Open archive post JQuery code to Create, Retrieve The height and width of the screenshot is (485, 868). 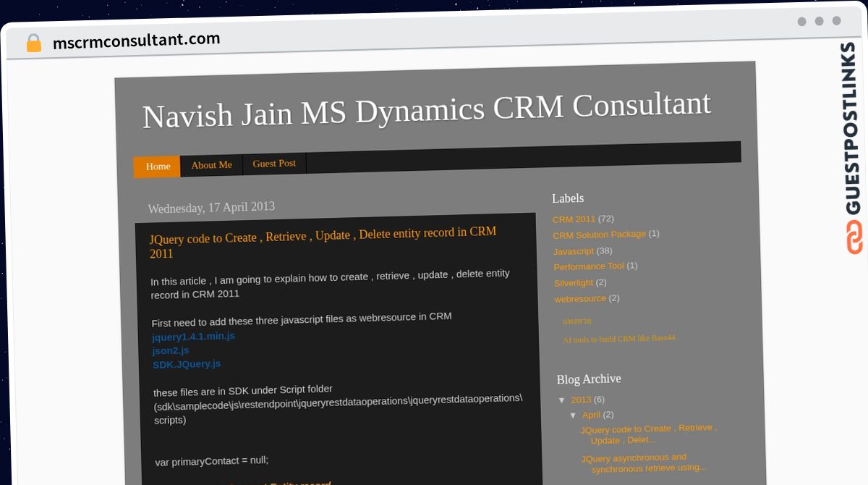click(x=649, y=434)
